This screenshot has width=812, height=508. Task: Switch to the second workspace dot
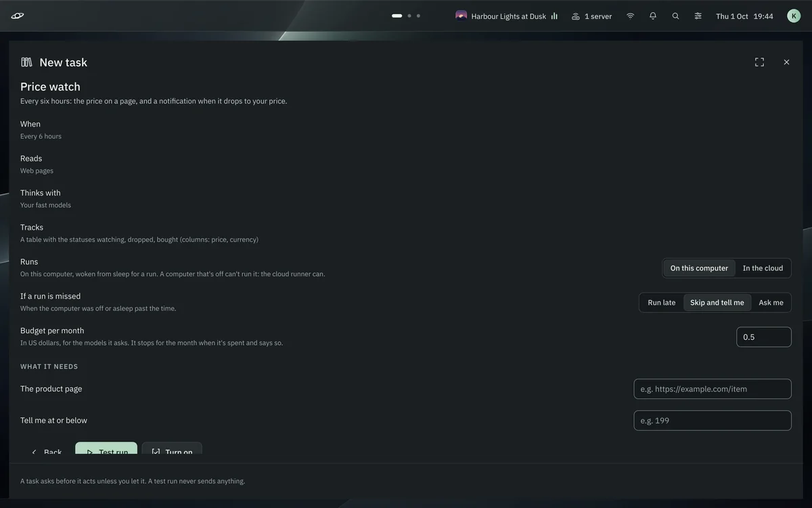click(409, 16)
